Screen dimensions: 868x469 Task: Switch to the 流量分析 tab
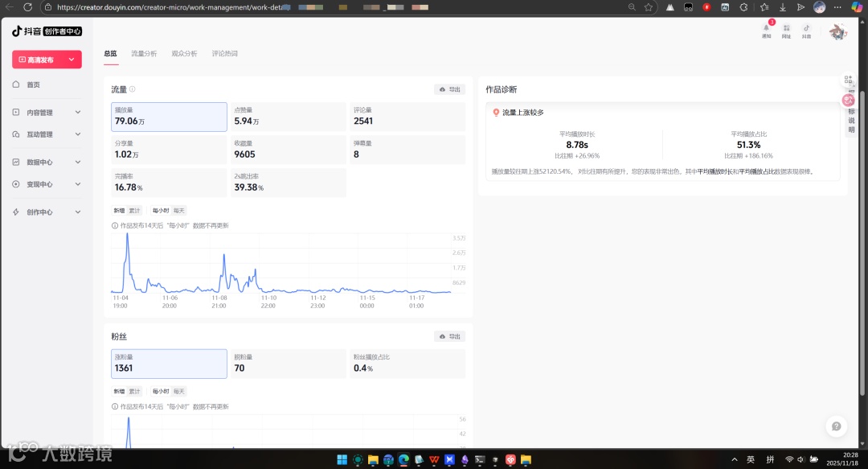(144, 54)
